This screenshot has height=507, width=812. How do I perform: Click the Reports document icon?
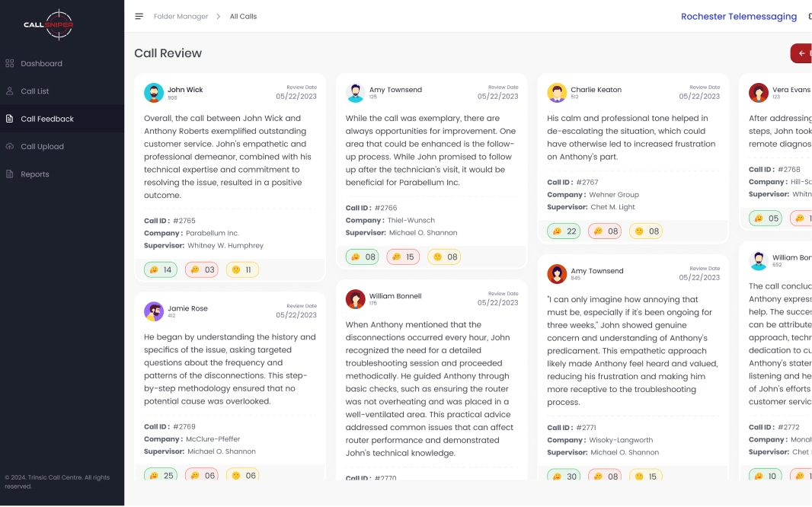coord(10,174)
